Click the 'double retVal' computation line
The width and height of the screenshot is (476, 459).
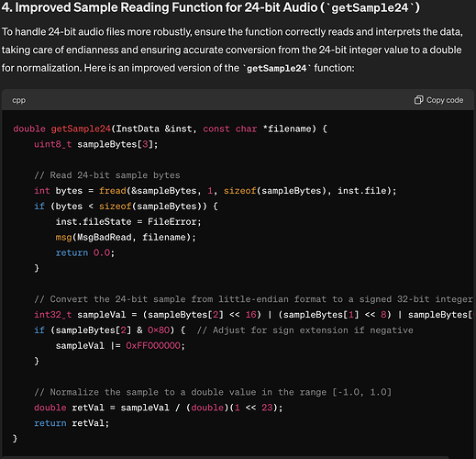[x=159, y=408]
